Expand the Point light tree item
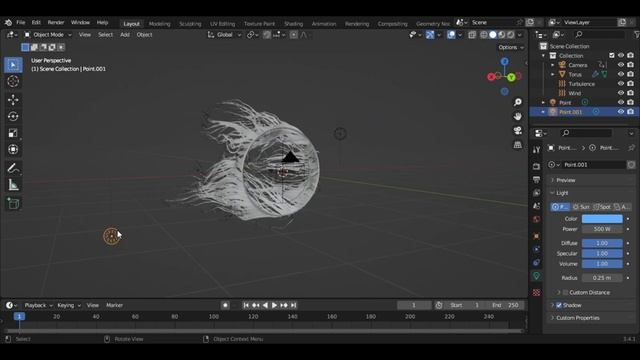Screen dimensions: 640x360 [x=543, y=102]
